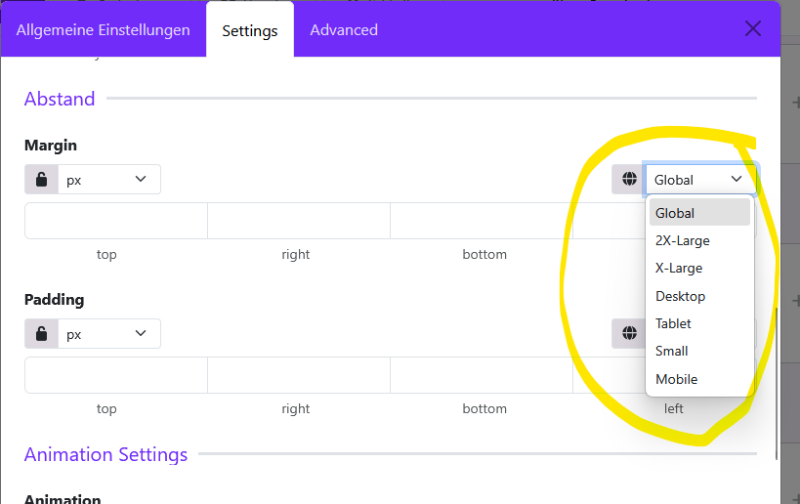
Task: Toggle the Padding lock icon
Action: [41, 334]
